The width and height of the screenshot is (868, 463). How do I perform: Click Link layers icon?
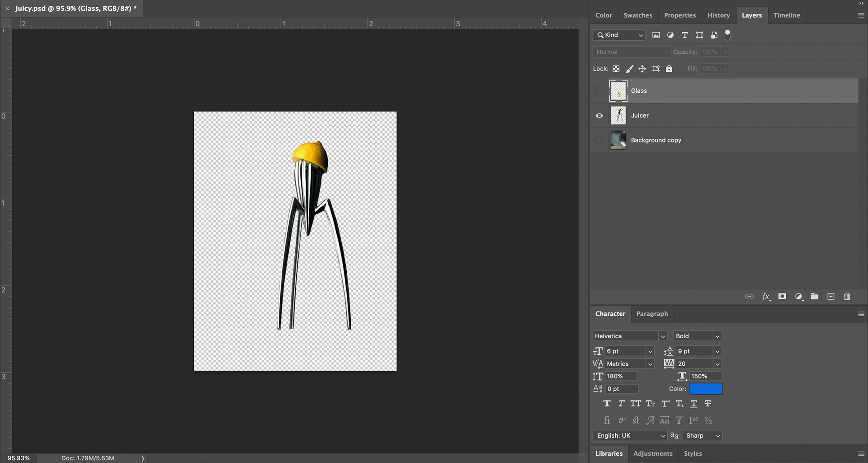click(749, 297)
